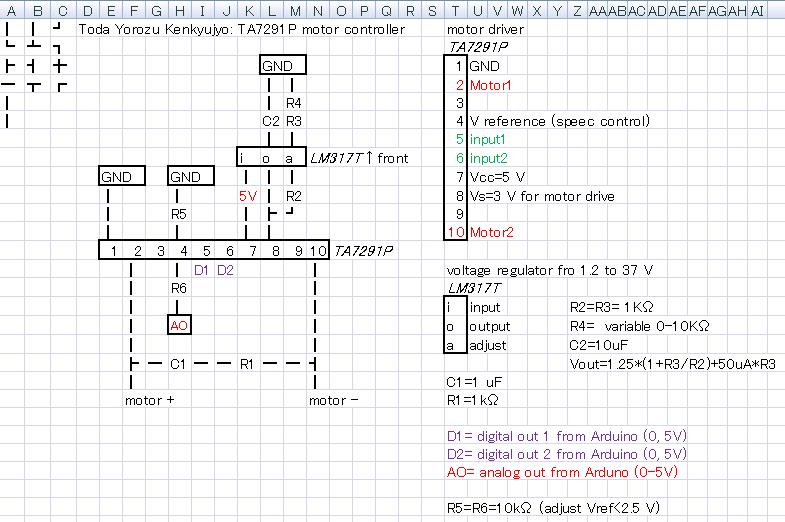Select column header AC

point(636,10)
